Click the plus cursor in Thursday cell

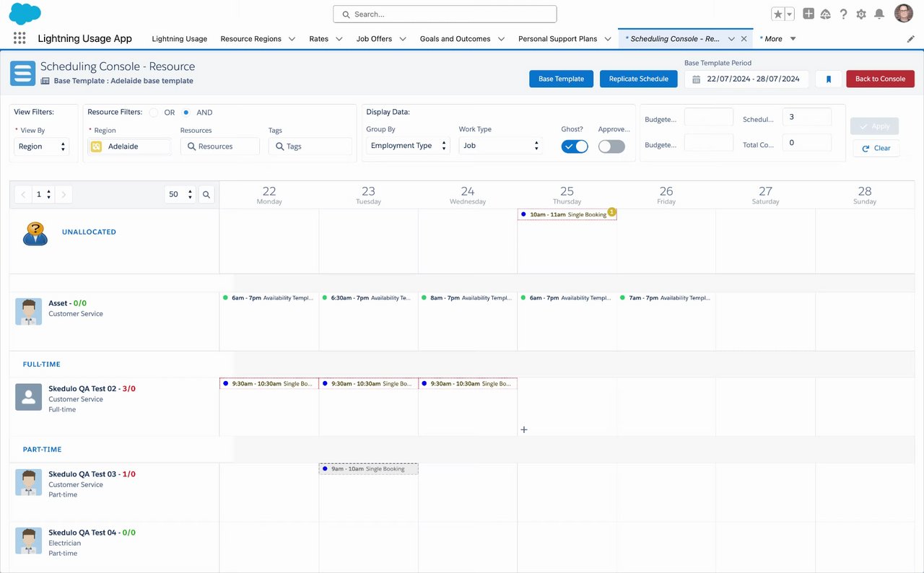click(524, 429)
